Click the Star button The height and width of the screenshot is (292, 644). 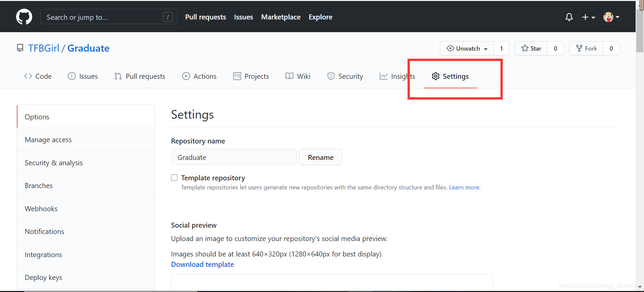(x=531, y=48)
